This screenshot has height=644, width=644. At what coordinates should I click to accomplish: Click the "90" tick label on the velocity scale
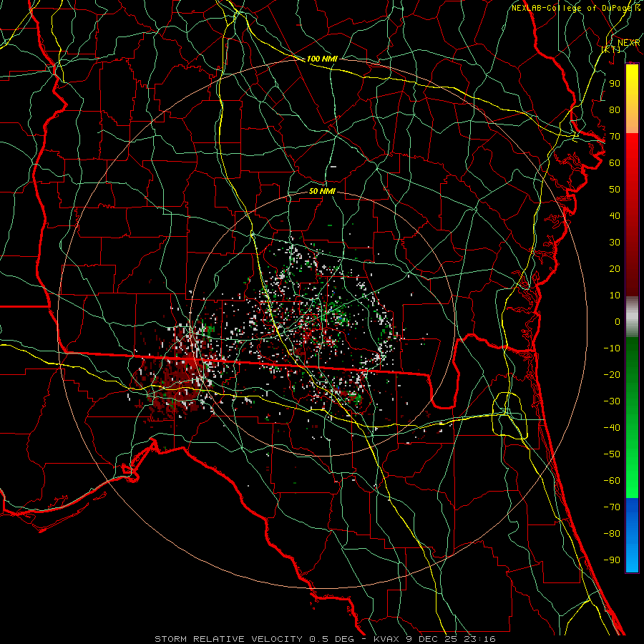pos(615,84)
